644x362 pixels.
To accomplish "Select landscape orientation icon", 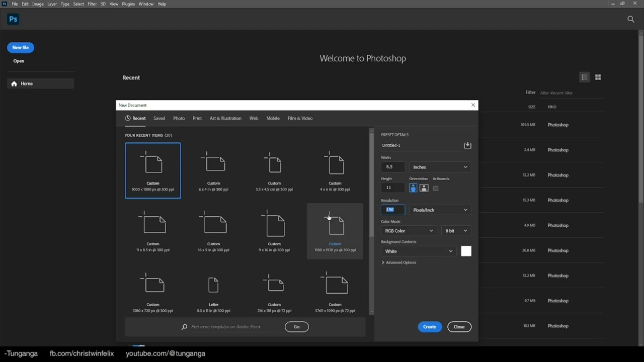I will click(424, 188).
